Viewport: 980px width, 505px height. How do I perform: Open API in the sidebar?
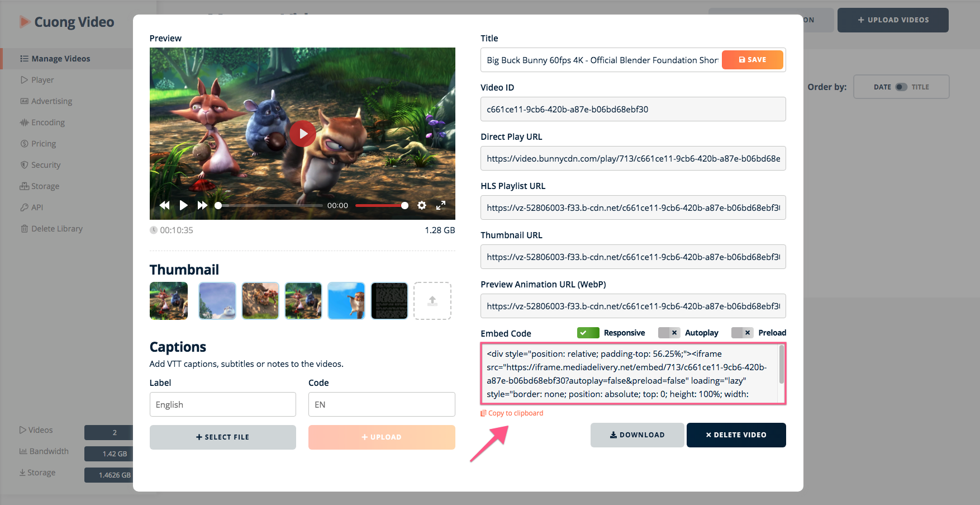[x=32, y=207]
